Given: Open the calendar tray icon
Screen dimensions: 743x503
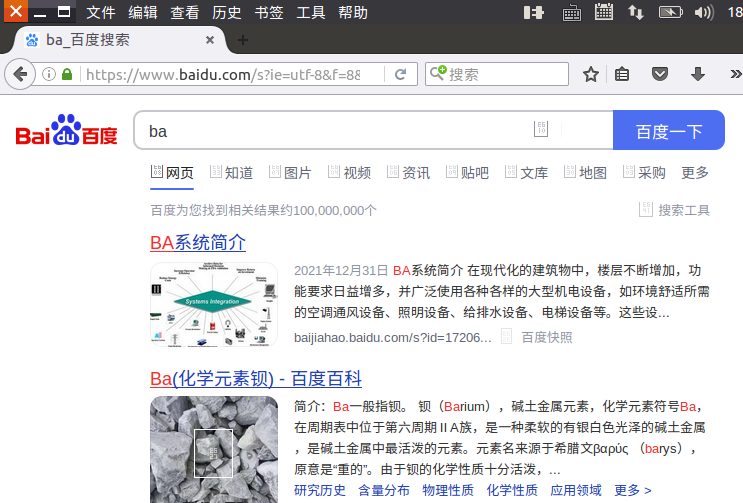Looking at the screenshot, I should click(604, 12).
